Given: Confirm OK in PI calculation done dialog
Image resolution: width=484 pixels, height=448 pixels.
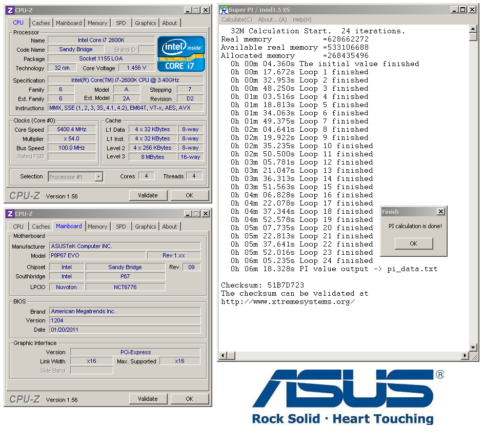Looking at the screenshot, I should (x=414, y=243).
